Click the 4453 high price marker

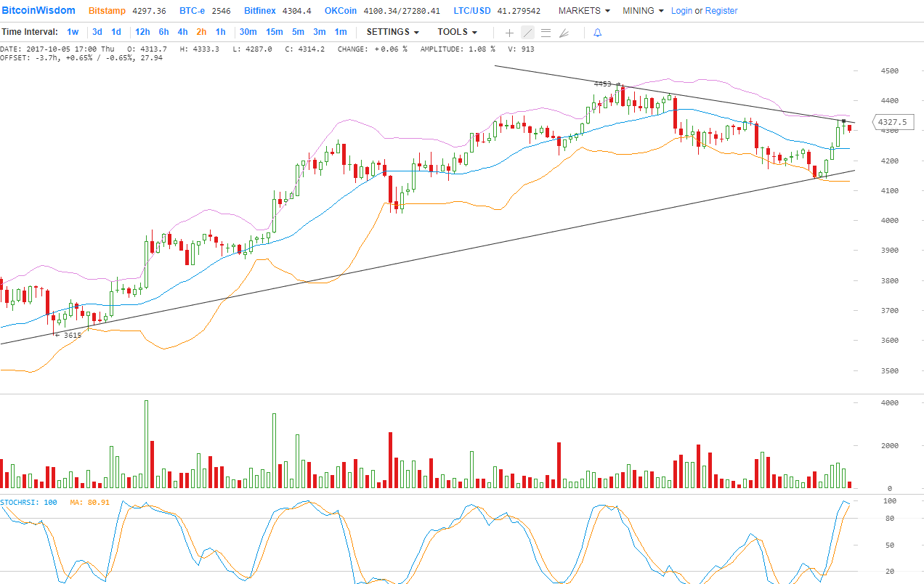[603, 84]
